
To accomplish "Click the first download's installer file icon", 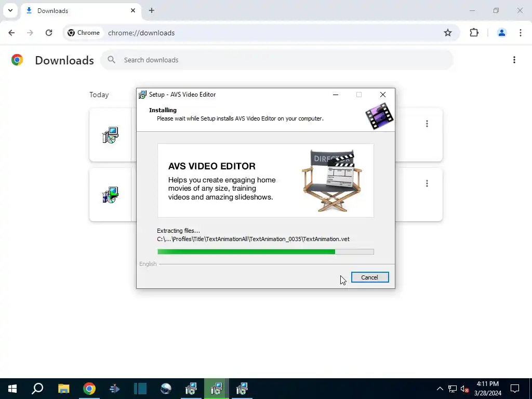I will click(110, 135).
